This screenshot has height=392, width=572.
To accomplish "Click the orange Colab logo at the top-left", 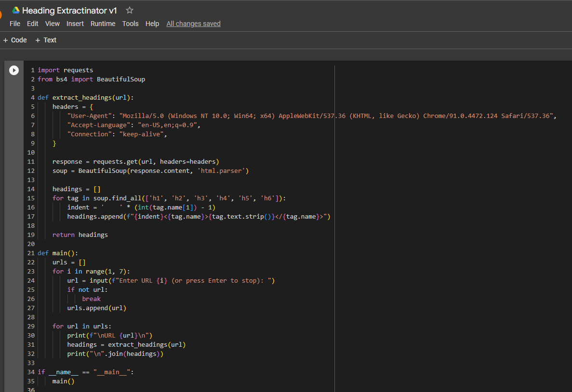I will point(1,14).
